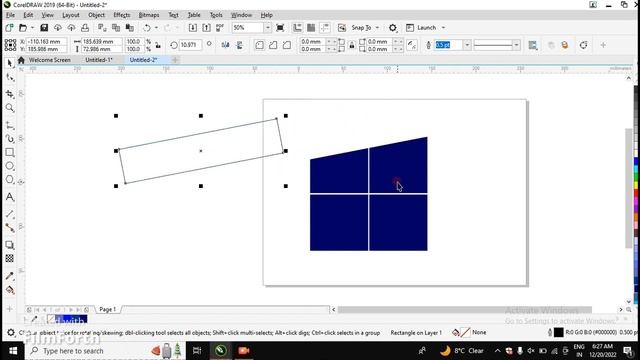
Task: Select the Zoom tool in toolbox
Action: click(10, 108)
